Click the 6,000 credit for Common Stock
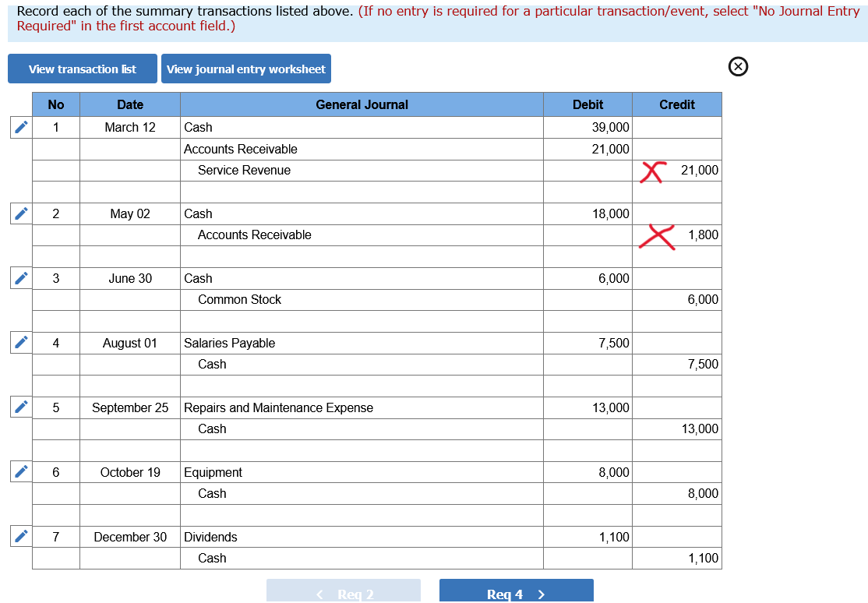 [x=677, y=300]
